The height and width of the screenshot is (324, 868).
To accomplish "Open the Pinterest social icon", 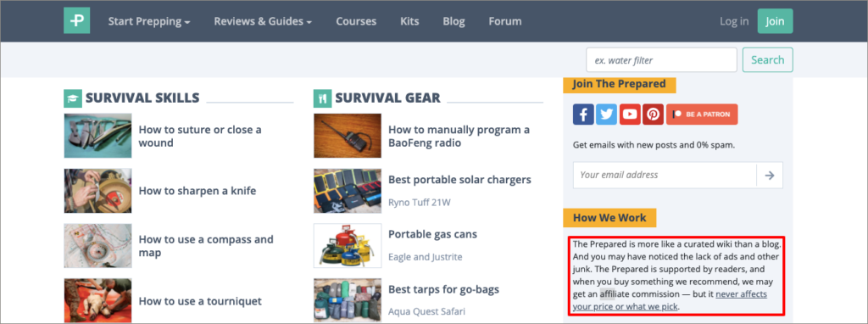I will [x=654, y=115].
